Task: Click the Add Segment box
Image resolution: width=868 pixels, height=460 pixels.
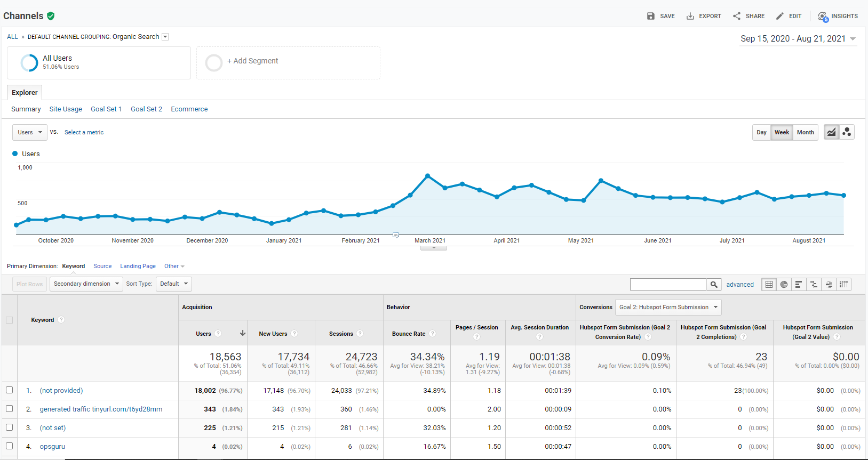Action: 288,63
